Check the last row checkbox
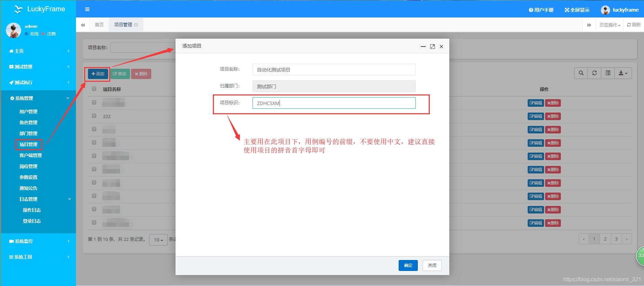This screenshot has width=644, height=286. pyautogui.click(x=94, y=222)
